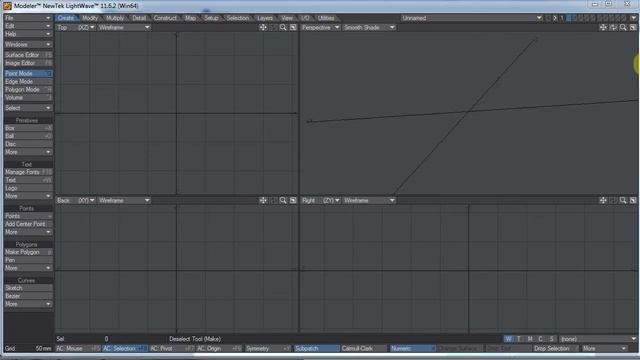Select the Bezier curve tool
The height and width of the screenshot is (360, 640).
[x=28, y=296]
